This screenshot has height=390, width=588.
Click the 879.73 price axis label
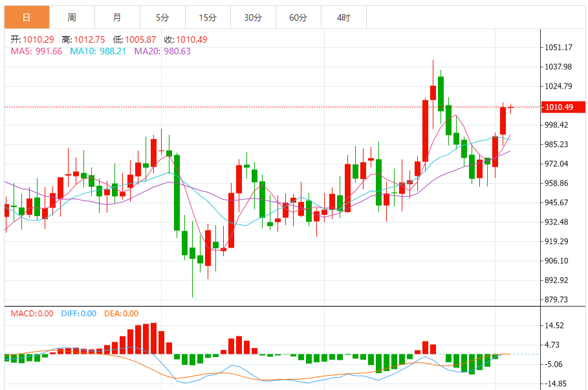(556, 299)
